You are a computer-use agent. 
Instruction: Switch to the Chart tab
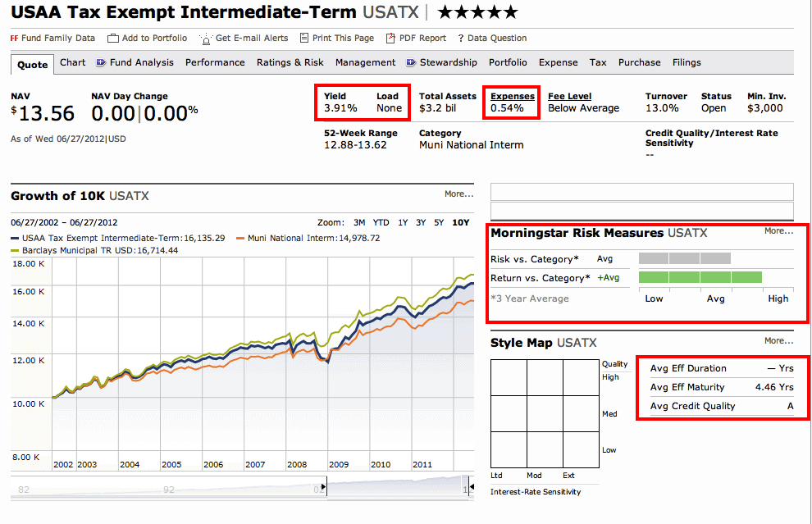tap(72, 62)
